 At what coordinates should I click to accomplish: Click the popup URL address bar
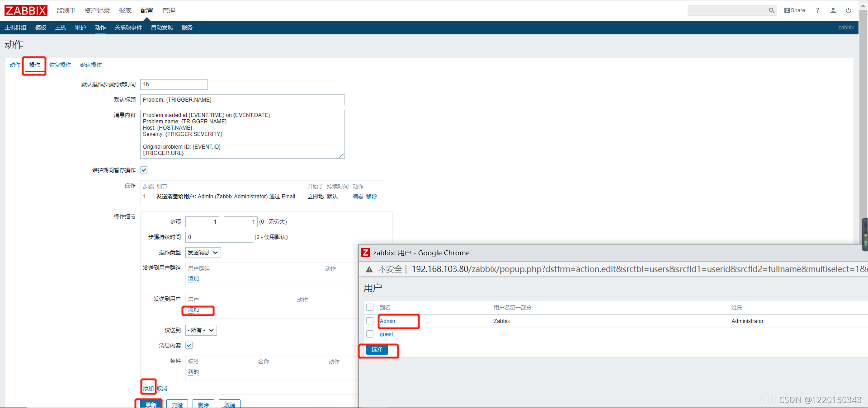(x=639, y=269)
